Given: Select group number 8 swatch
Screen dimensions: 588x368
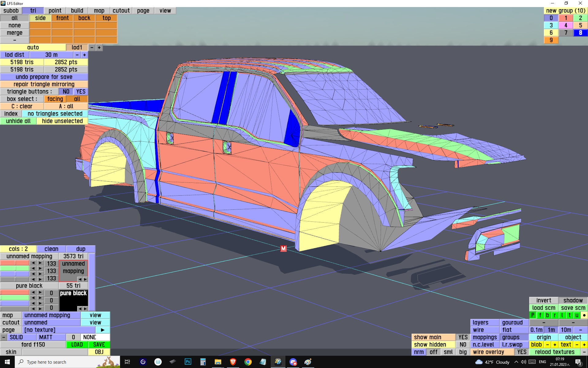Looking at the screenshot, I should click(x=580, y=33).
